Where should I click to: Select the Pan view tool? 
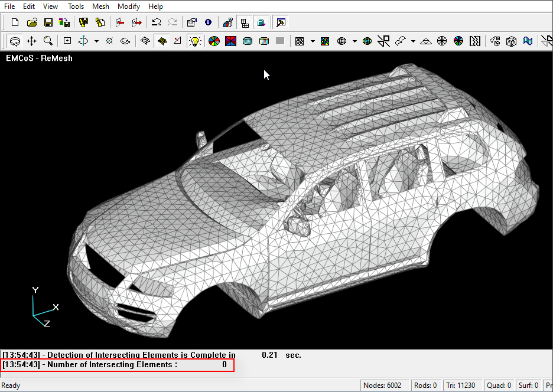[x=31, y=41]
